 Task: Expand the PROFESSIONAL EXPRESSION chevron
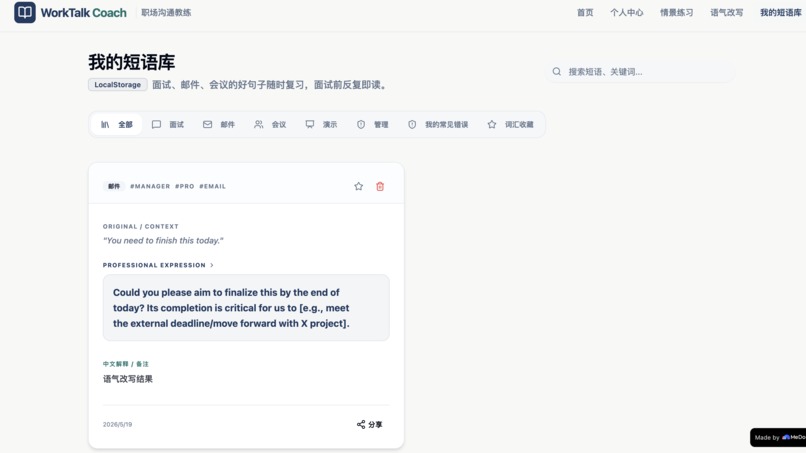pyautogui.click(x=212, y=265)
